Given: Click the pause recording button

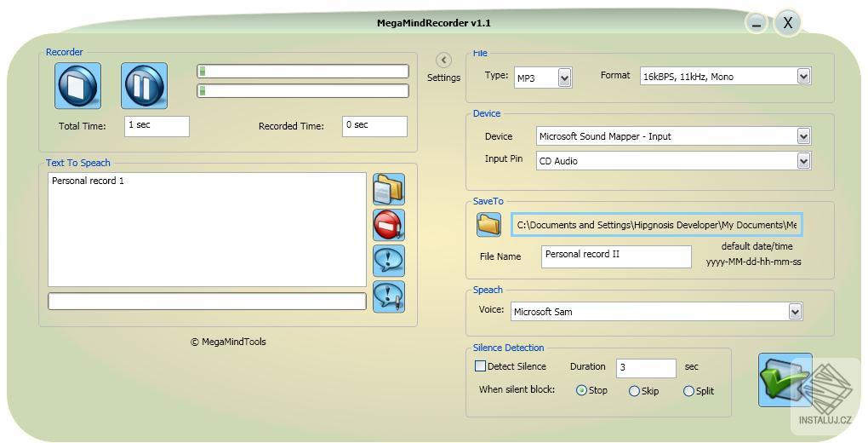Looking at the screenshot, I should [144, 85].
